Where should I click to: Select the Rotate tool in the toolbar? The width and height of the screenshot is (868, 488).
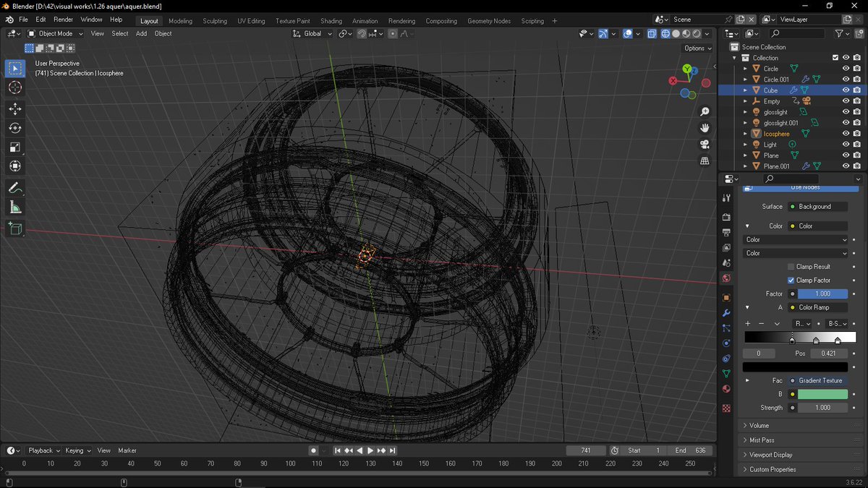coord(14,128)
